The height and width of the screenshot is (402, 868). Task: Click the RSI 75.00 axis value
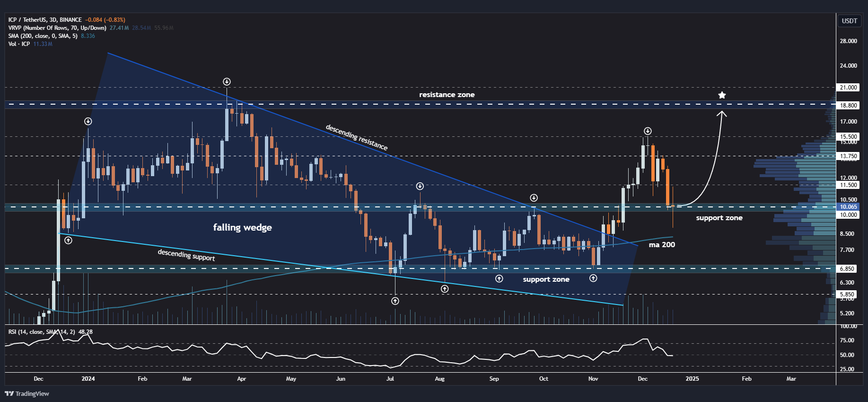pyautogui.click(x=847, y=340)
